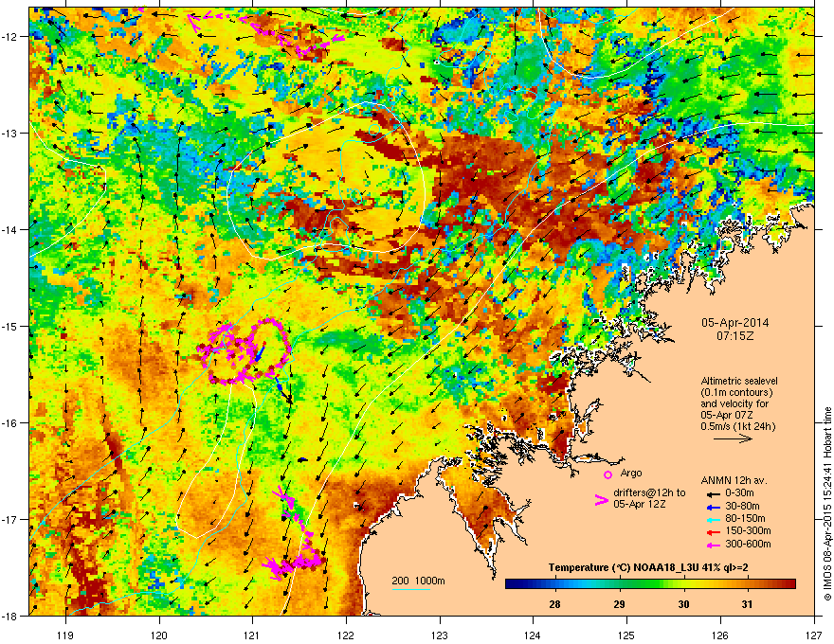
Task: Click the '200 1000m' bathymetry label
Action: [418, 581]
